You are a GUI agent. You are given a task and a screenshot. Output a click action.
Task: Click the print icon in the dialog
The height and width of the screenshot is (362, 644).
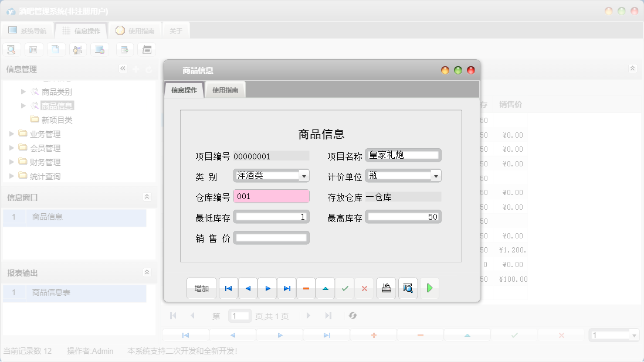386,288
